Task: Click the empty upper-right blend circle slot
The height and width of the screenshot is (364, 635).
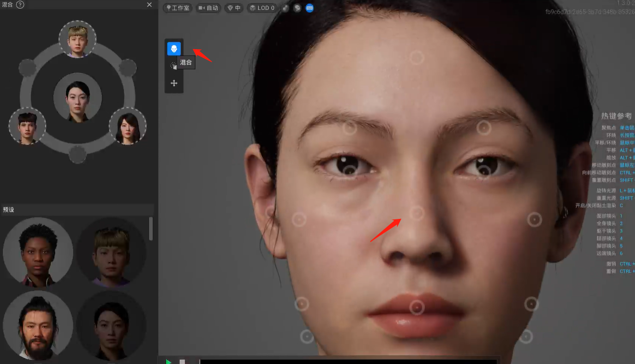Action: coord(128,68)
